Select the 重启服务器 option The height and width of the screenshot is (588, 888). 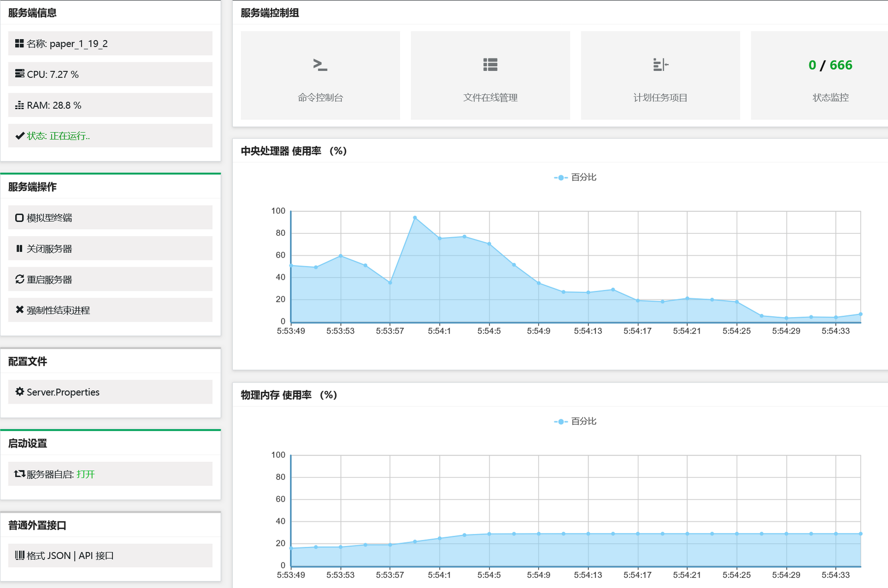(110, 279)
